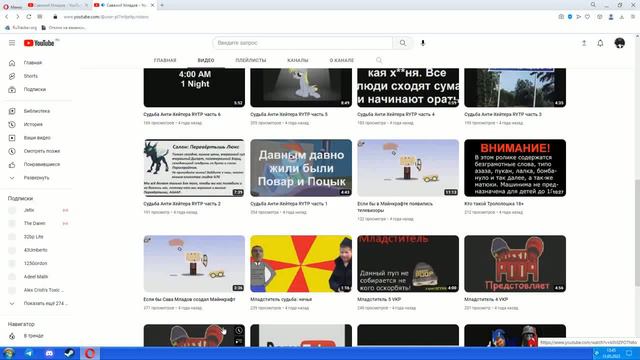This screenshot has height=360, width=640.
Task: Click the page vertical scrollbar thumb
Action: tap(637, 233)
